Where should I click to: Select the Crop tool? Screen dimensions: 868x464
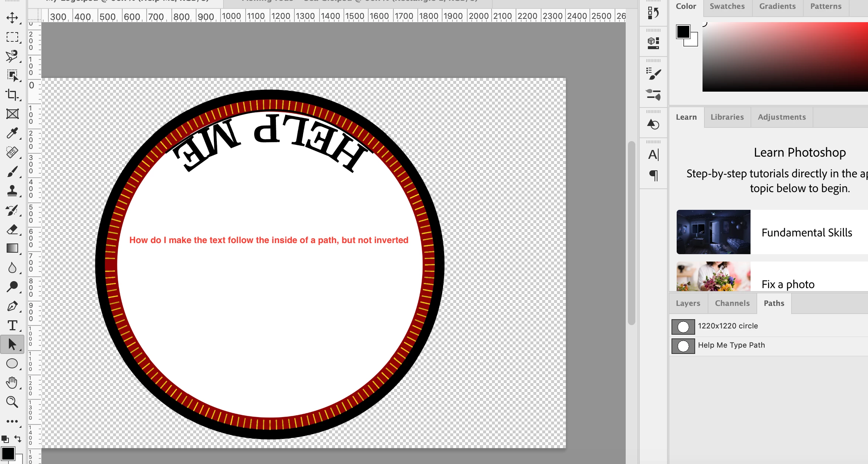tap(12, 95)
